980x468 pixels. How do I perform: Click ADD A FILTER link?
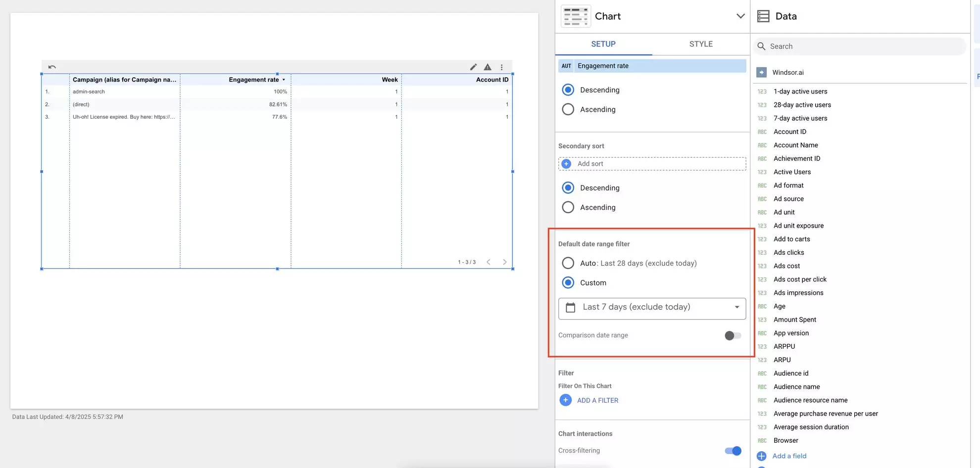point(598,400)
